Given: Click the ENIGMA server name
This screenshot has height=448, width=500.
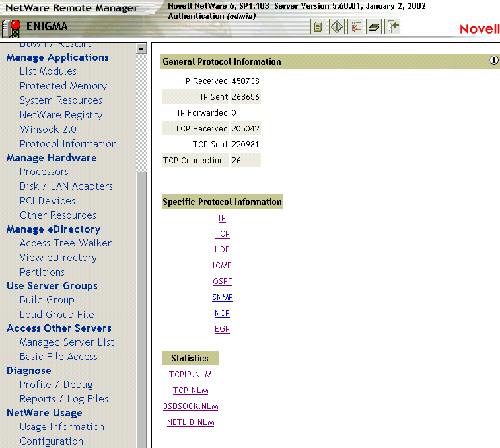Looking at the screenshot, I should (47, 26).
